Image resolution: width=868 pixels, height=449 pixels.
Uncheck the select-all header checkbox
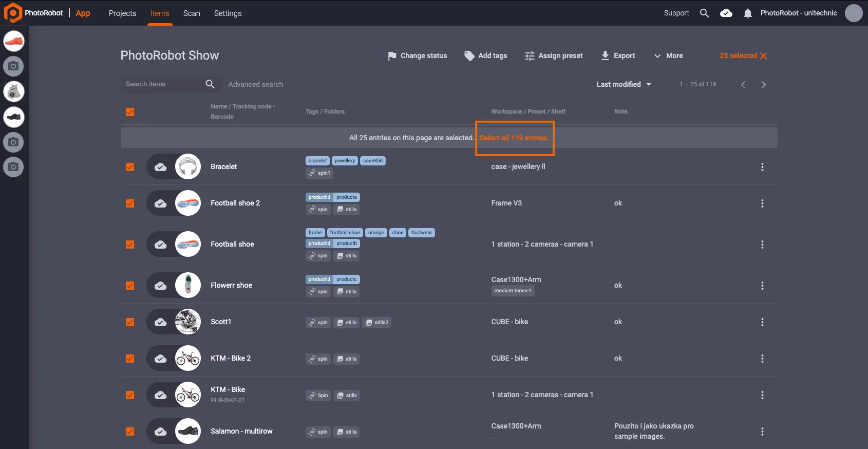point(130,112)
